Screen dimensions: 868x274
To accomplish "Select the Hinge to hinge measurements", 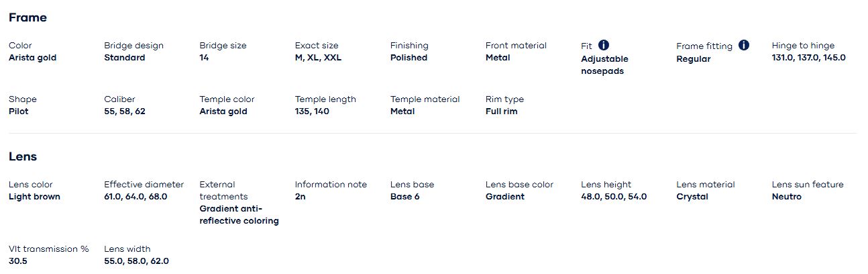I will coord(808,58).
